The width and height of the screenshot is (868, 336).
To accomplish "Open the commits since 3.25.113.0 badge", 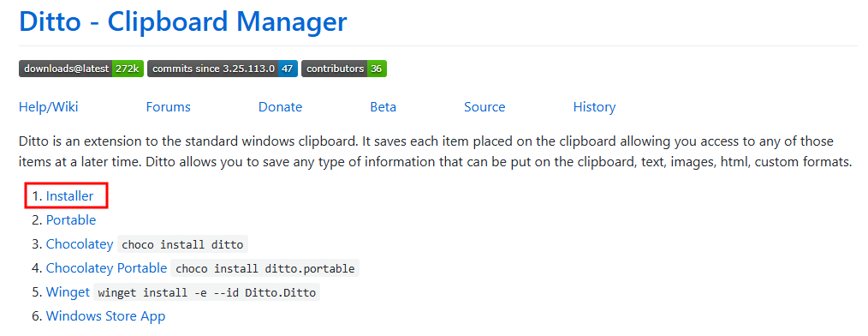I will coord(223,69).
